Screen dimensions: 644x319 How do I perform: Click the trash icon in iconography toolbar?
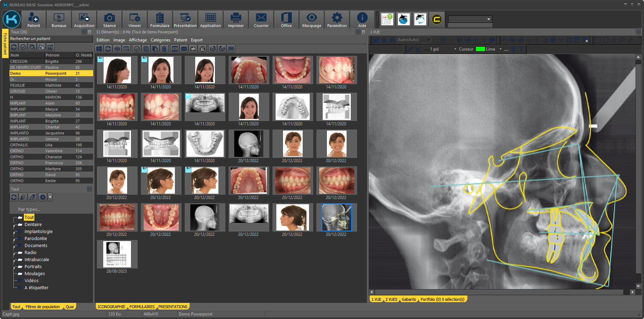point(164,49)
